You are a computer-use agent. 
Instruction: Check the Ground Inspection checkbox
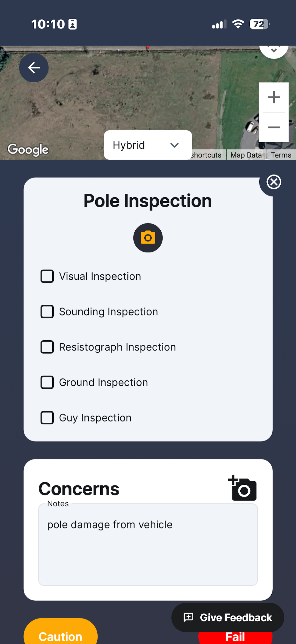click(47, 382)
